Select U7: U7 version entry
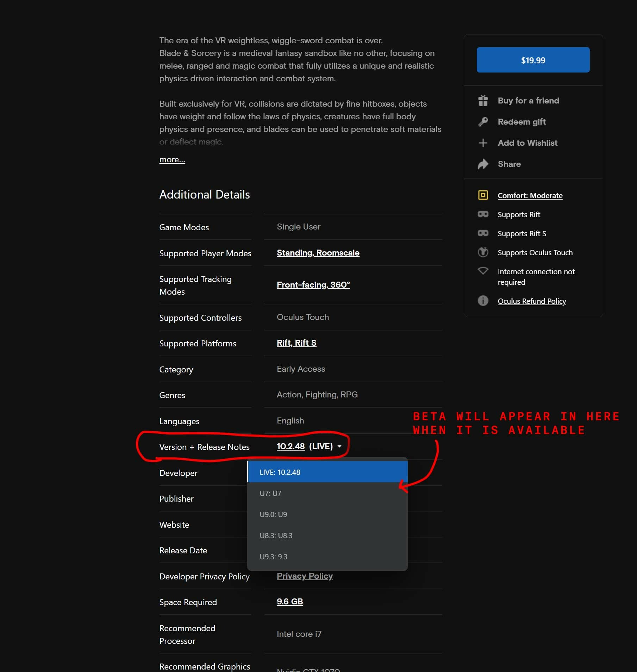 click(x=327, y=493)
